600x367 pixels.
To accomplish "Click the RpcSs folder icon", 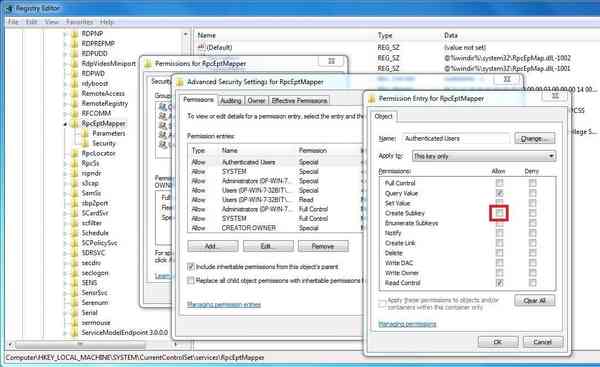I will [75, 163].
